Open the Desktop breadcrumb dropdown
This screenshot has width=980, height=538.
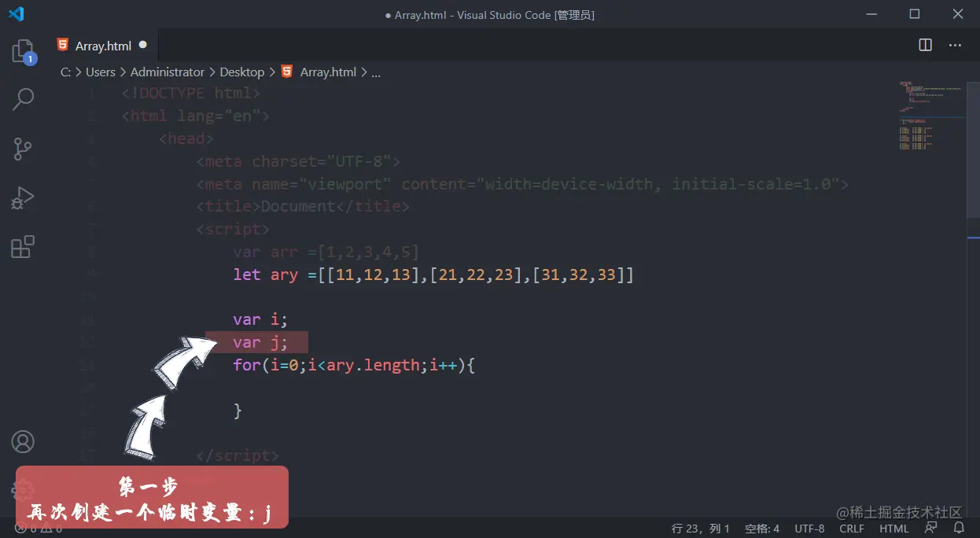[x=241, y=72]
